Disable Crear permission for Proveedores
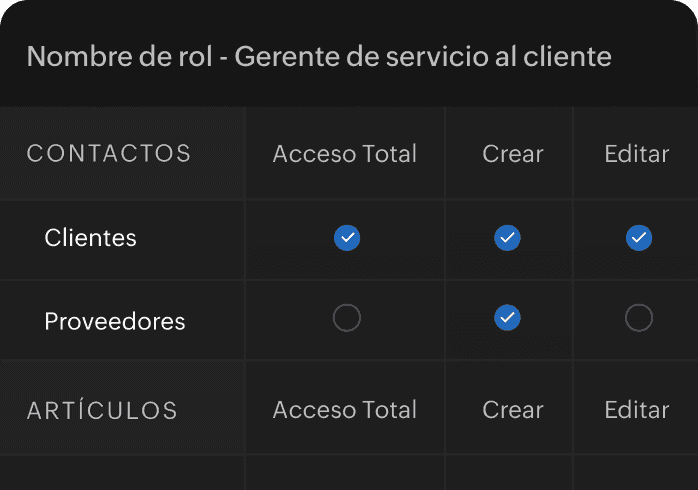The image size is (698, 490). tap(507, 318)
